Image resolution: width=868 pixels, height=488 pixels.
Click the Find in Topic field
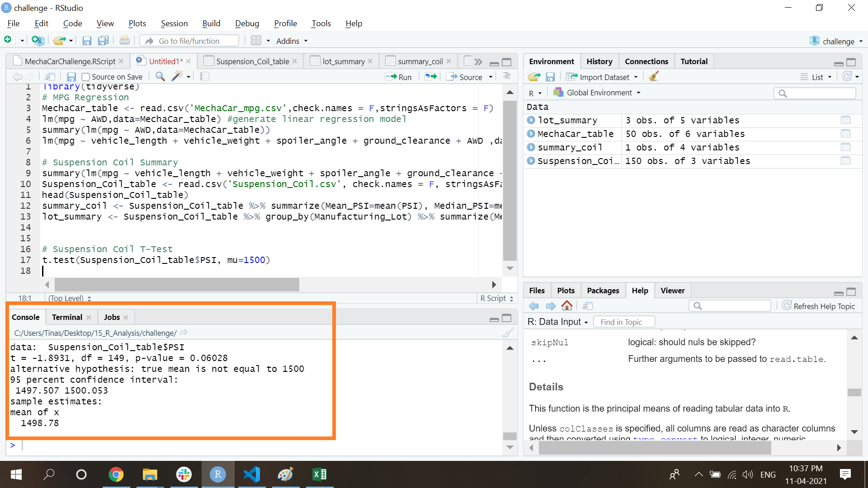pyautogui.click(x=624, y=322)
